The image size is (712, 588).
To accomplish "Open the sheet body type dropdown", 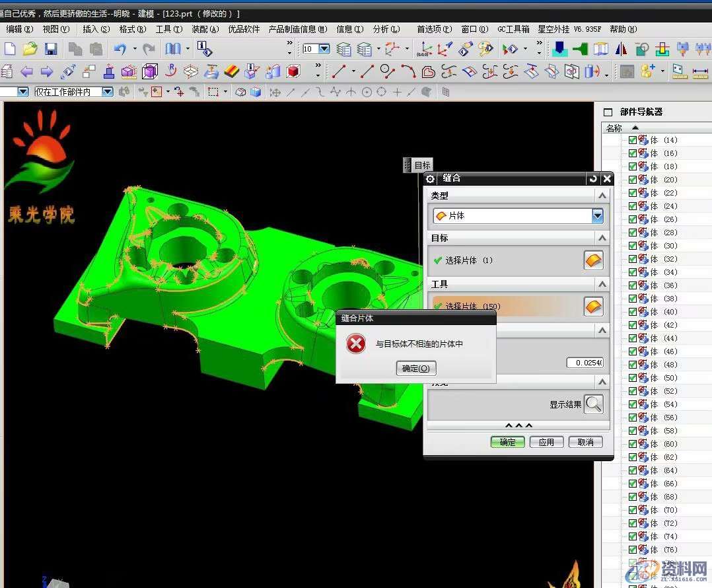I will (x=597, y=216).
